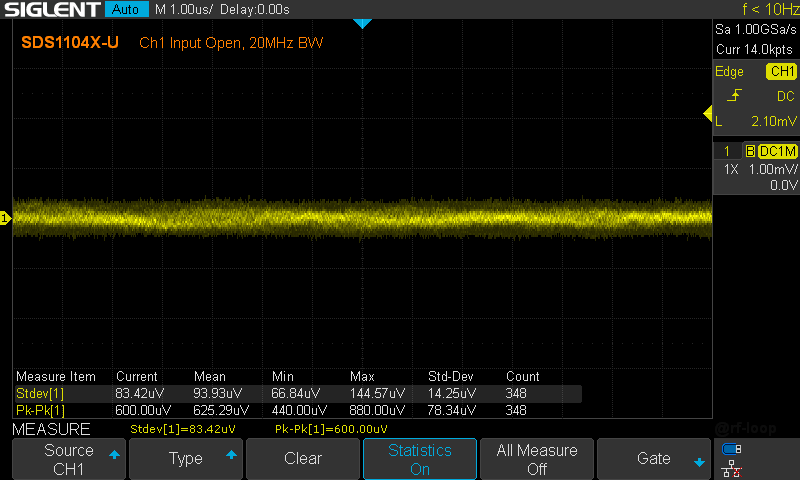Image resolution: width=800 pixels, height=480 pixels.
Task: Click the channel 1 number box
Action: [727, 151]
